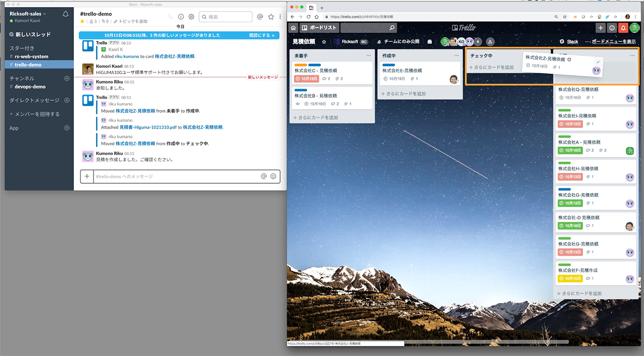Open channel details info icon in Slack
This screenshot has width=644, height=356.
pos(181,17)
